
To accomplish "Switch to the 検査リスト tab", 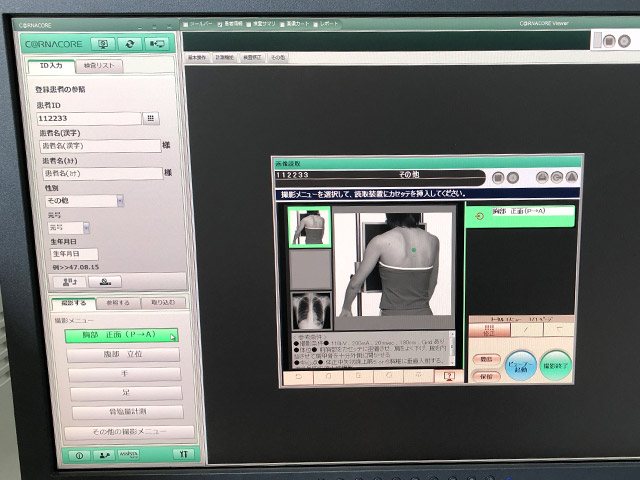I will (99, 66).
